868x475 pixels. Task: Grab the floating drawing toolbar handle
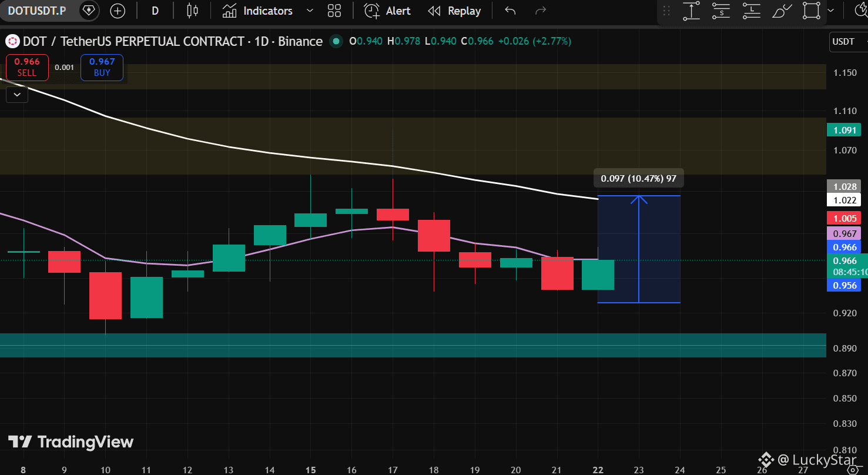click(x=666, y=11)
